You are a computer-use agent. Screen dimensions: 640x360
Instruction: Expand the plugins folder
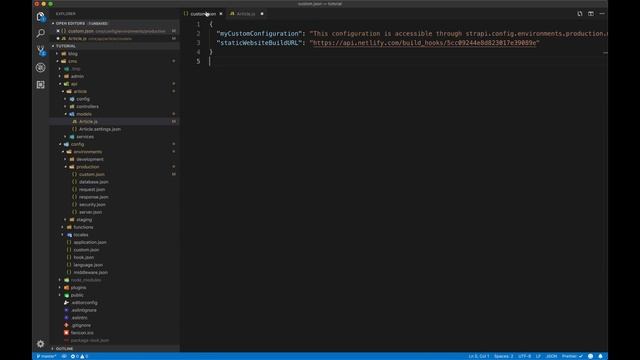(78, 288)
